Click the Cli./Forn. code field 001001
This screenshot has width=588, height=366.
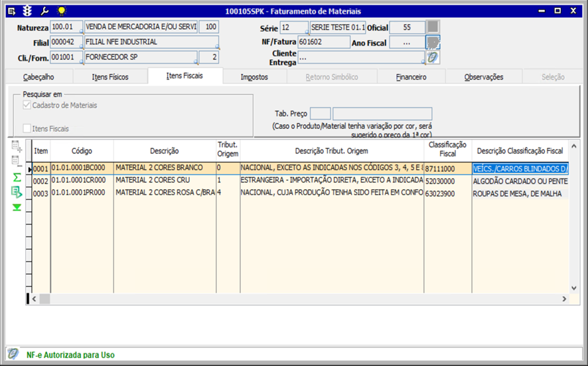[66, 57]
